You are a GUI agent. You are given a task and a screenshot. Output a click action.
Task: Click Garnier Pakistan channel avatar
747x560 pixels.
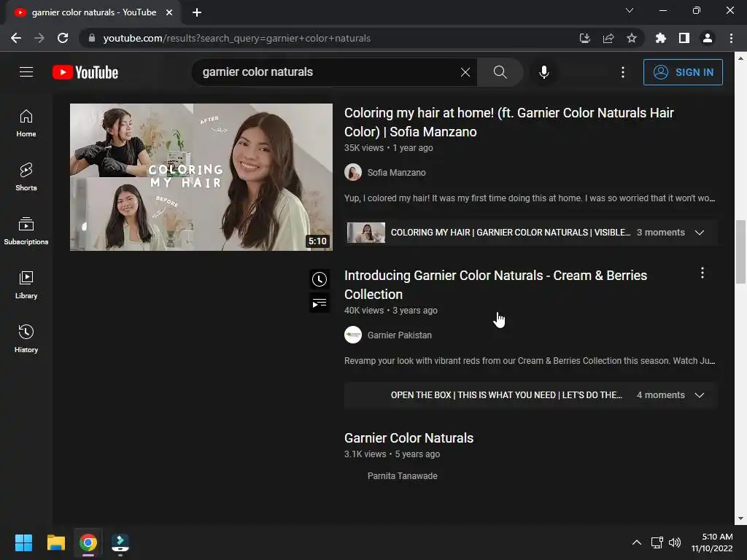pos(353,335)
